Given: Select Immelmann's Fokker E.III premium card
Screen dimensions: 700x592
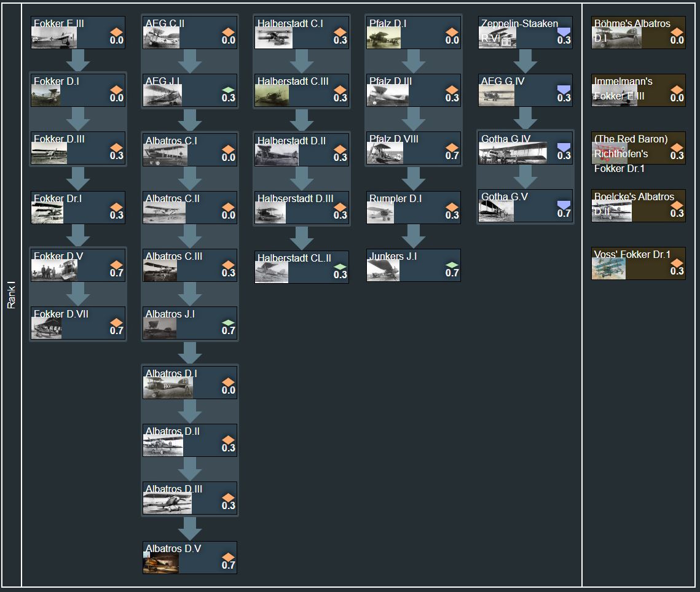Looking at the screenshot, I should point(639,90).
